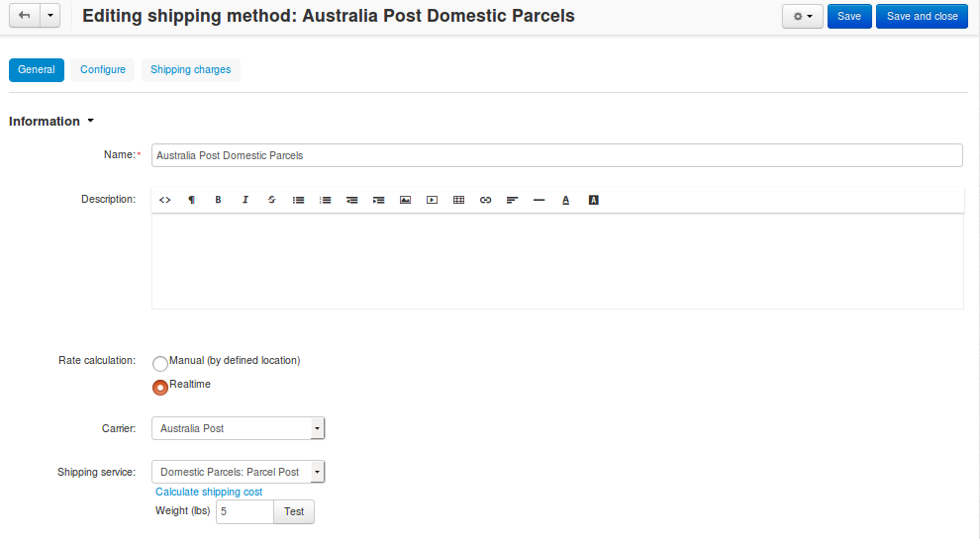
Task: Insert a video in description
Action: coord(432,200)
